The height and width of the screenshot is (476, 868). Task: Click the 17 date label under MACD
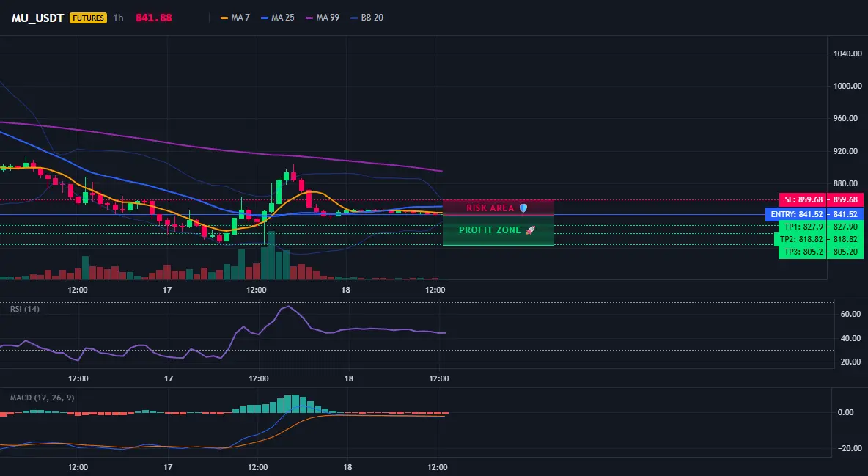click(169, 467)
